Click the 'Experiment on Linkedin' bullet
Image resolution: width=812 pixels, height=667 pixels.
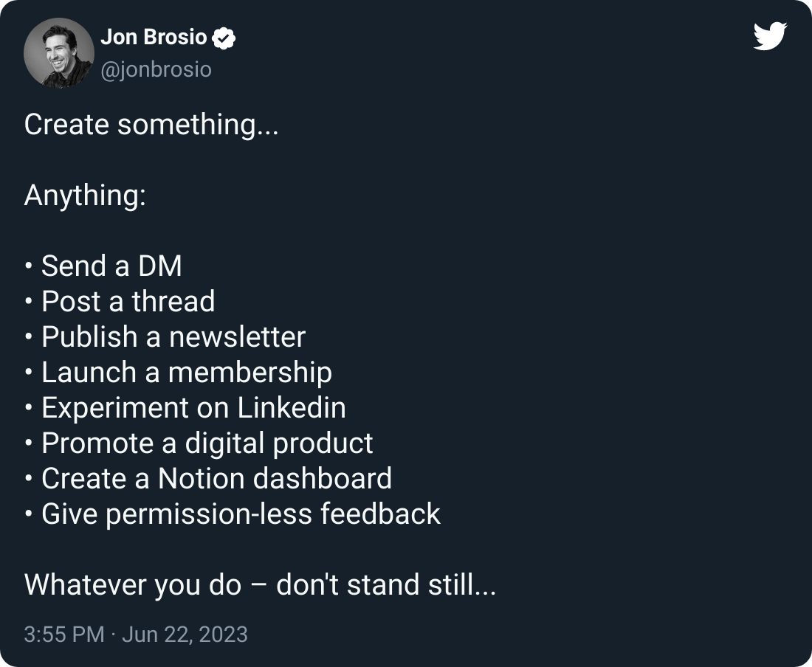click(x=185, y=408)
